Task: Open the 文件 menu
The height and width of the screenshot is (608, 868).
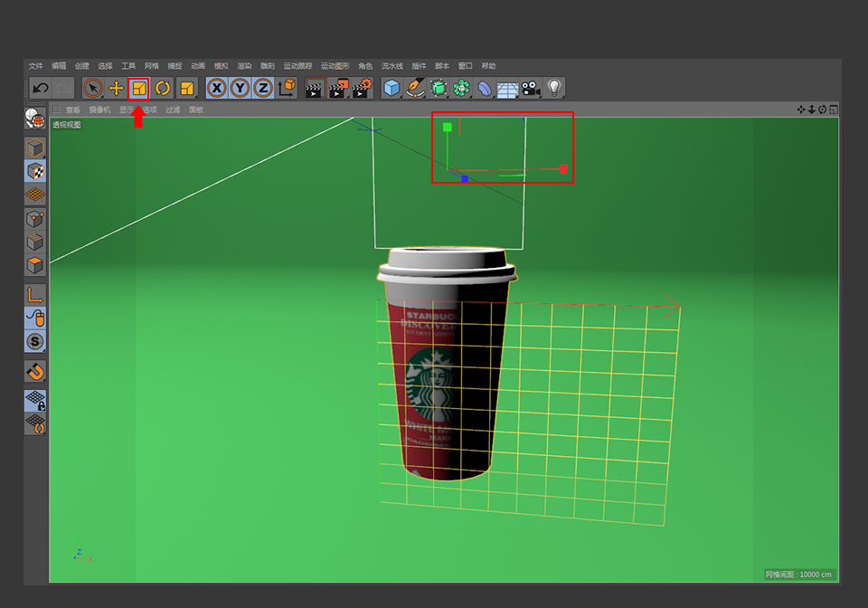Action: click(35, 66)
